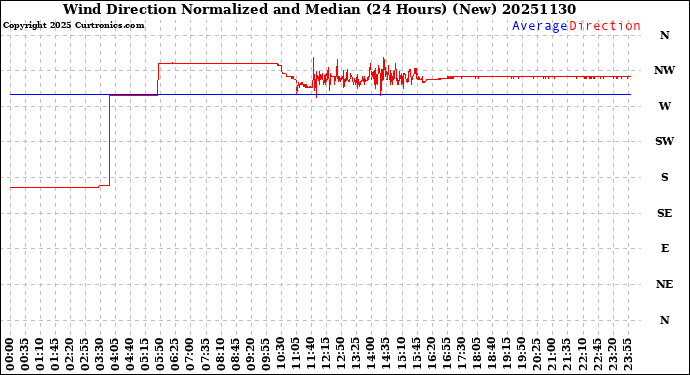Click the '09:20' time axis label
690x375 pixels.
250,355
